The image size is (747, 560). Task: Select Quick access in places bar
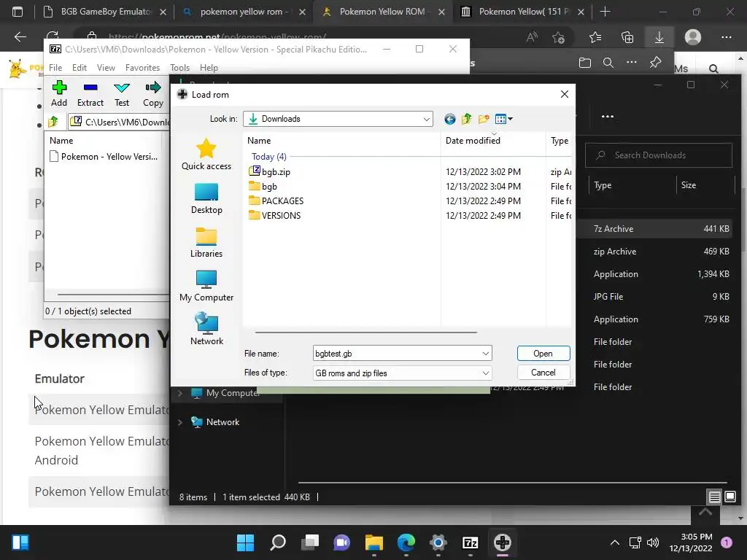pos(206,155)
